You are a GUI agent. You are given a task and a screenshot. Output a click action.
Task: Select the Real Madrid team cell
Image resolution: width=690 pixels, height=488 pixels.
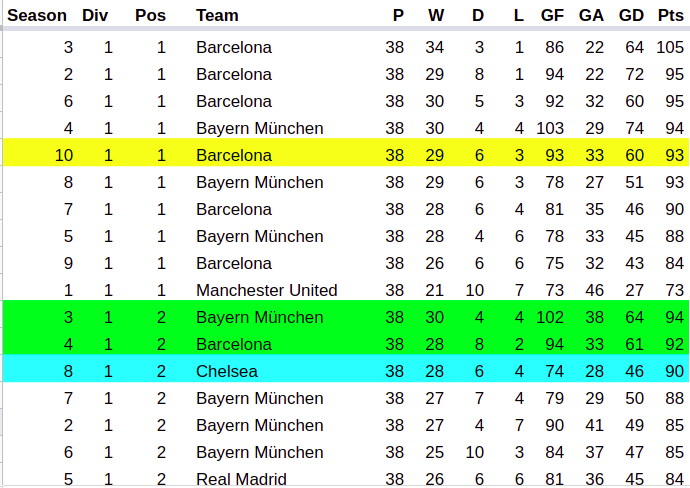(x=241, y=479)
